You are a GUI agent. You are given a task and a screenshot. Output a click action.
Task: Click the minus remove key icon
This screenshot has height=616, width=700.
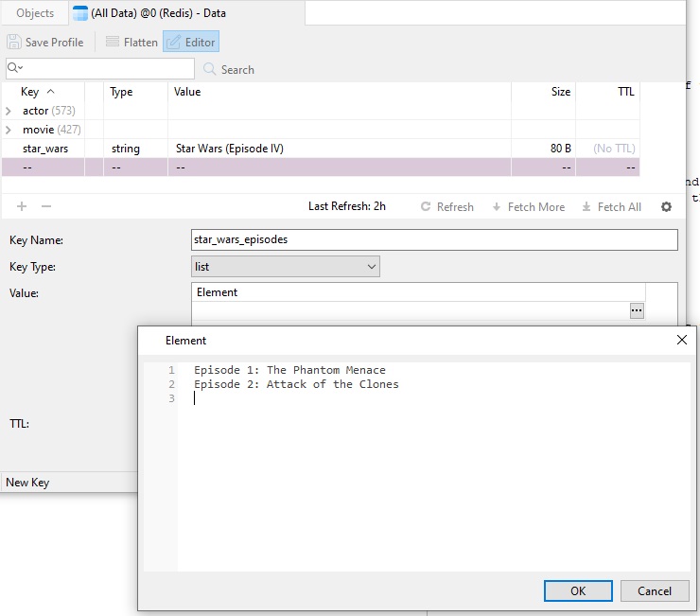46,206
